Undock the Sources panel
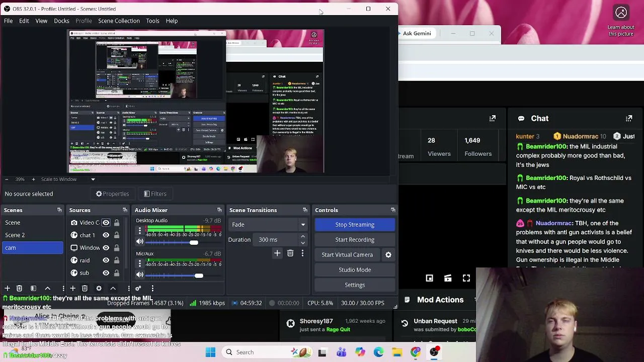 (125, 210)
